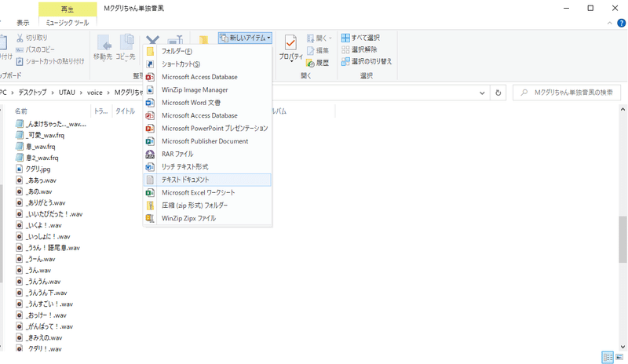Click the Edit (編集) ribbon button
628x364 pixels.
(x=318, y=50)
